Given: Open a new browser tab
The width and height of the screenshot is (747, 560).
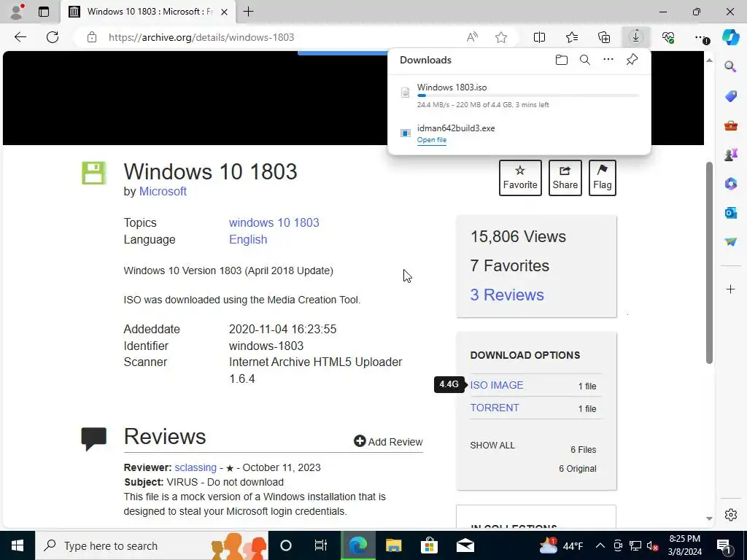Looking at the screenshot, I should [x=248, y=12].
